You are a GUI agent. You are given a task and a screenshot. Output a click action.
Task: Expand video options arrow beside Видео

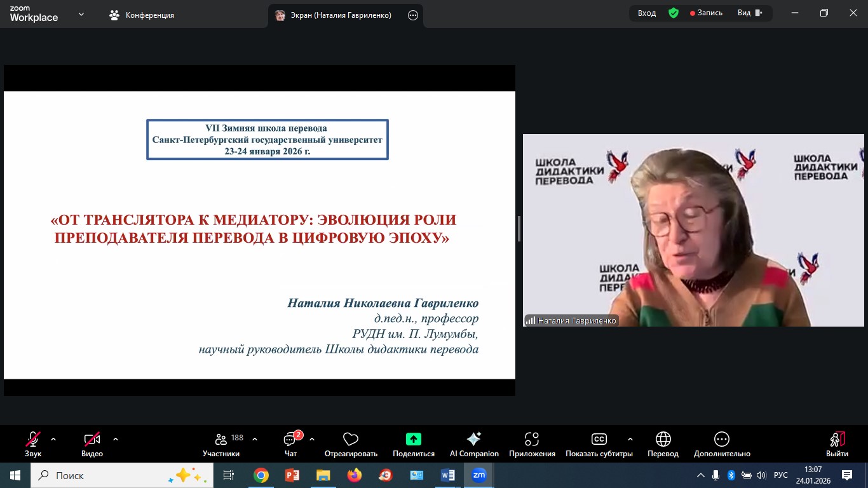click(116, 439)
